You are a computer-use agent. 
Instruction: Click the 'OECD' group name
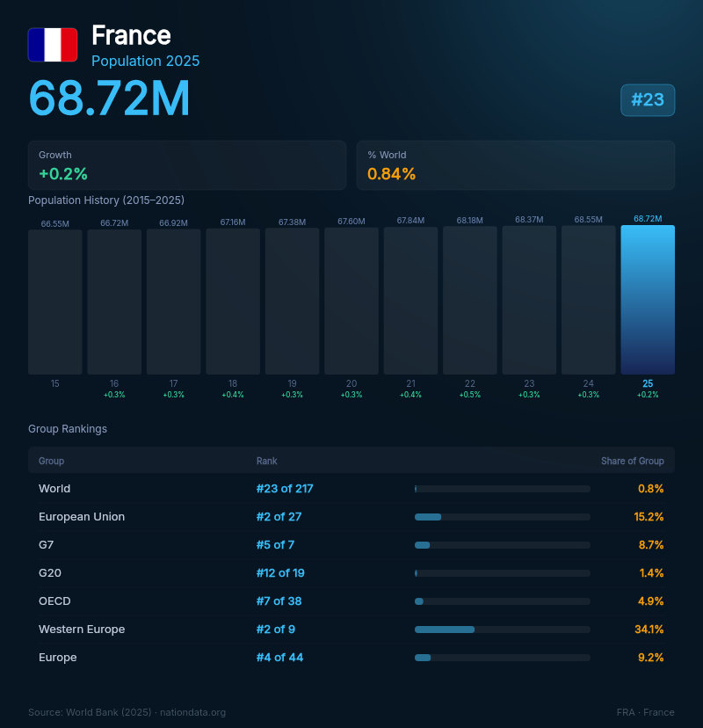coord(54,601)
